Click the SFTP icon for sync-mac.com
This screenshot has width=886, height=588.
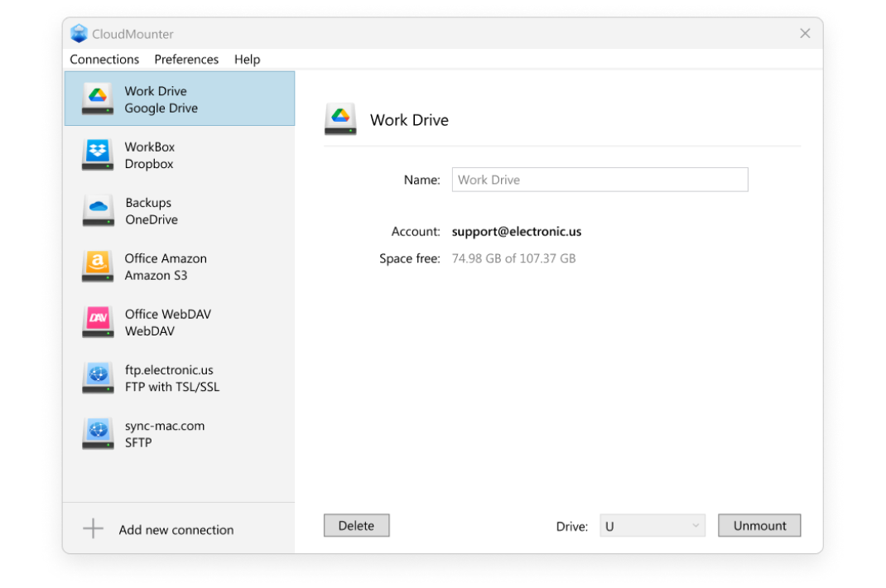[97, 433]
